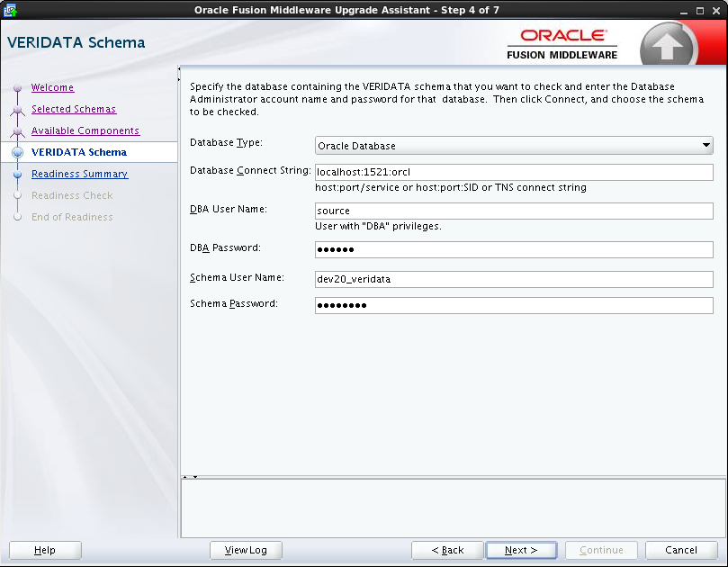
Task: Maximize the Upgrade Assistant window
Action: tap(700, 11)
